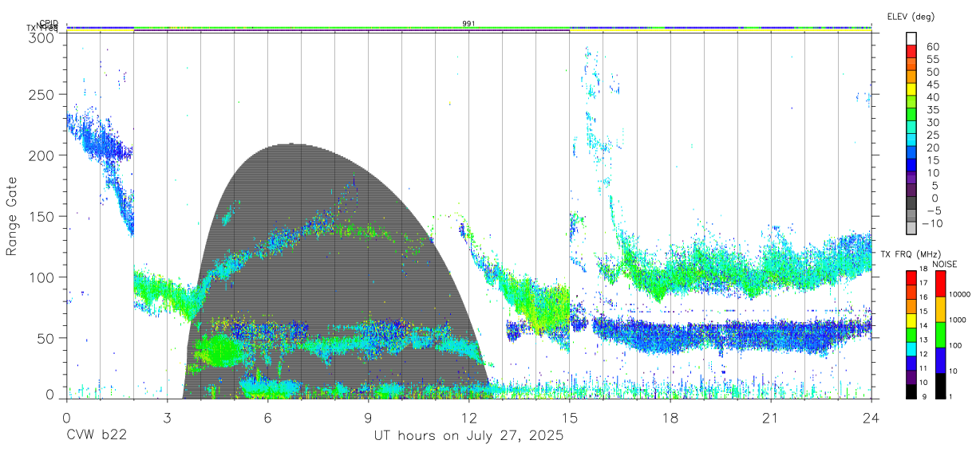Click the '12' tick on UT hours axis
Image resolution: width=980 pixels, height=452 pixels.
(469, 418)
